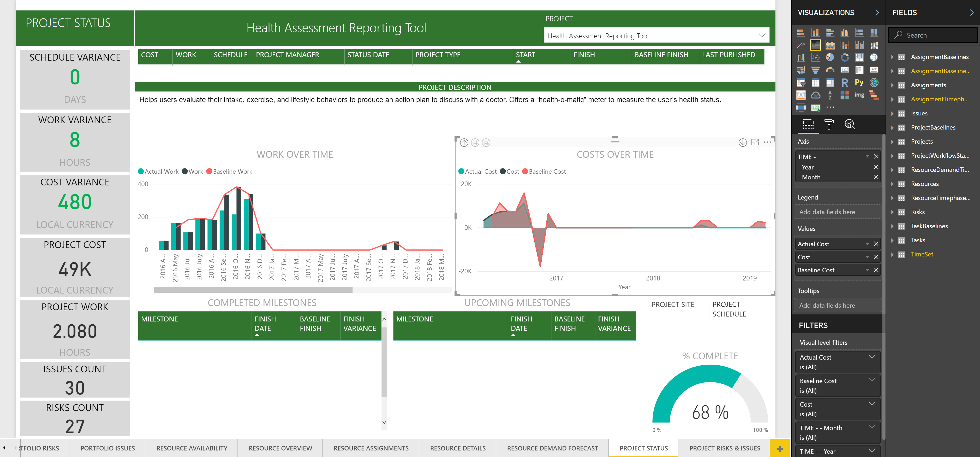Select the treemap visualization icon
980x457 pixels.
pyautogui.click(x=860, y=57)
